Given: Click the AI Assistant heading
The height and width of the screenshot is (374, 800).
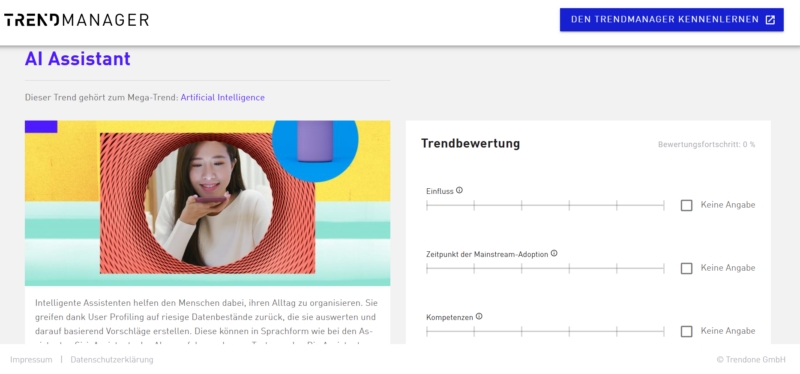Looking at the screenshot, I should coord(78,59).
